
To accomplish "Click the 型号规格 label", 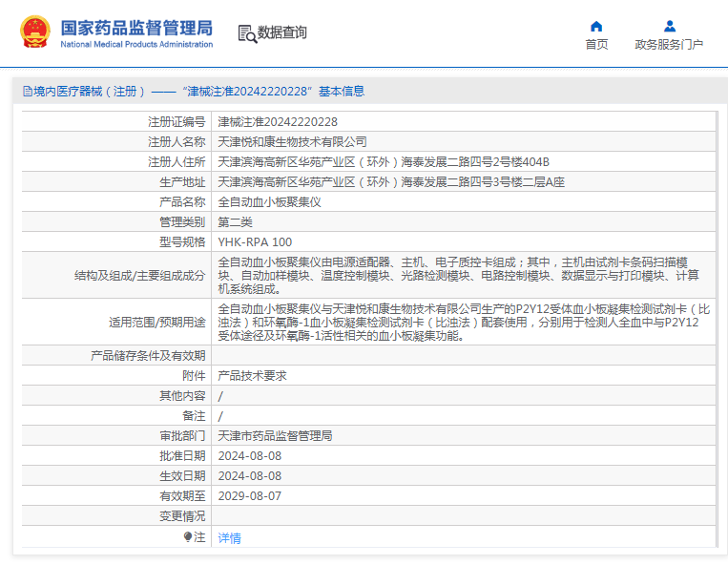I will point(182,241).
